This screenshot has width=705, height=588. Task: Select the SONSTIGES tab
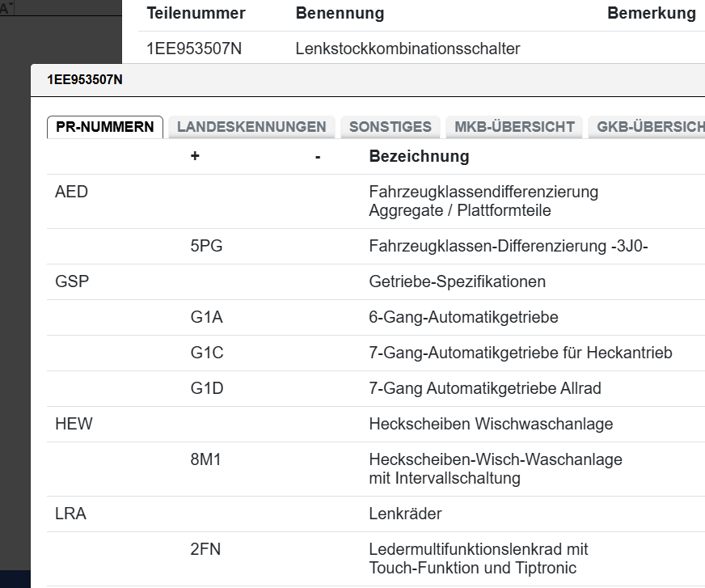[x=390, y=127]
